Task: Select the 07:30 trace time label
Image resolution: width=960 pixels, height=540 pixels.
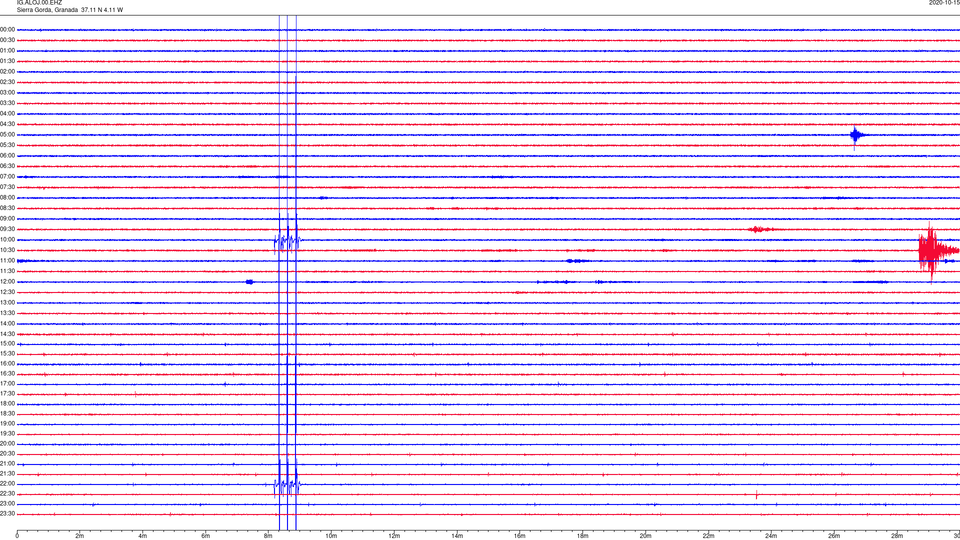Action: 7,187
